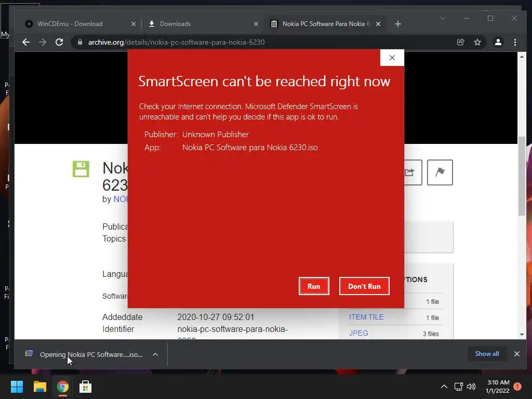
Task: Open the ITEM TILE download link
Action: [366, 317]
